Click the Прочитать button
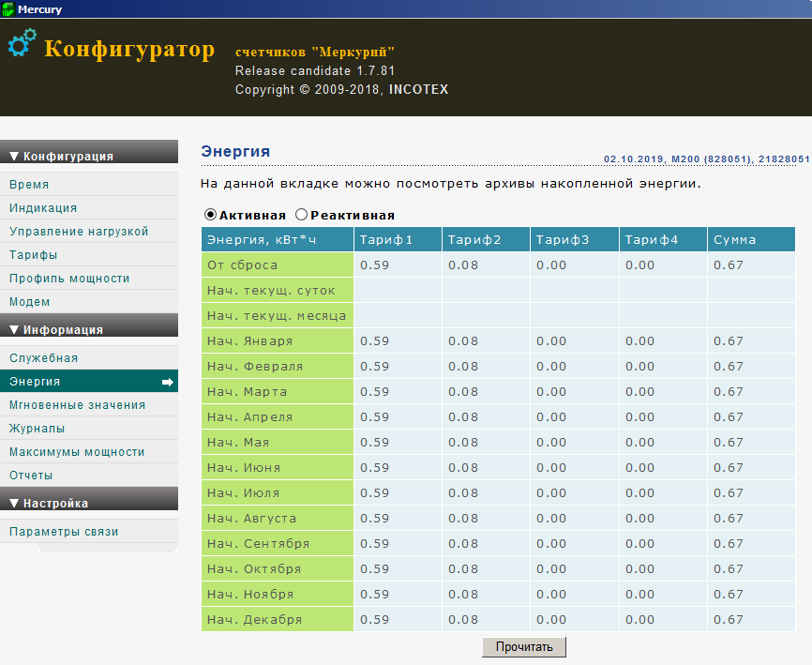The width and height of the screenshot is (812, 665). coord(524,647)
